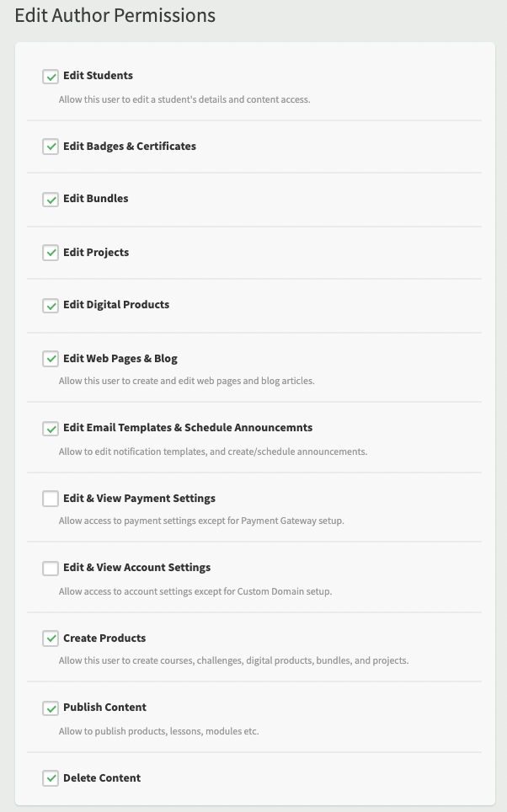Image resolution: width=507 pixels, height=812 pixels.
Task: Disable Edit Email Templates & Schedule Announcements
Action: pyautogui.click(x=51, y=429)
